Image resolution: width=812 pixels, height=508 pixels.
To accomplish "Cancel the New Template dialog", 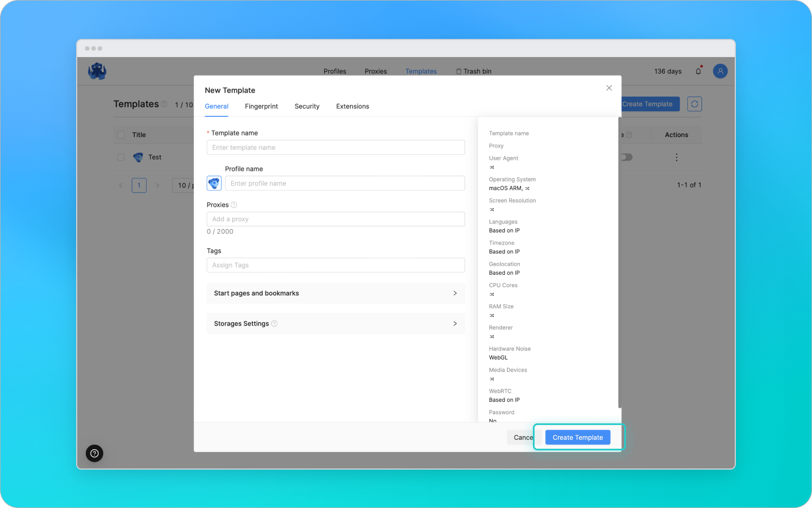I will click(x=522, y=437).
